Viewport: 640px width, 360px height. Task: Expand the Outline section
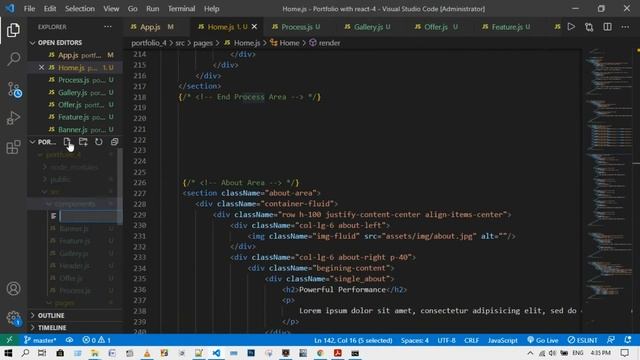75,315
